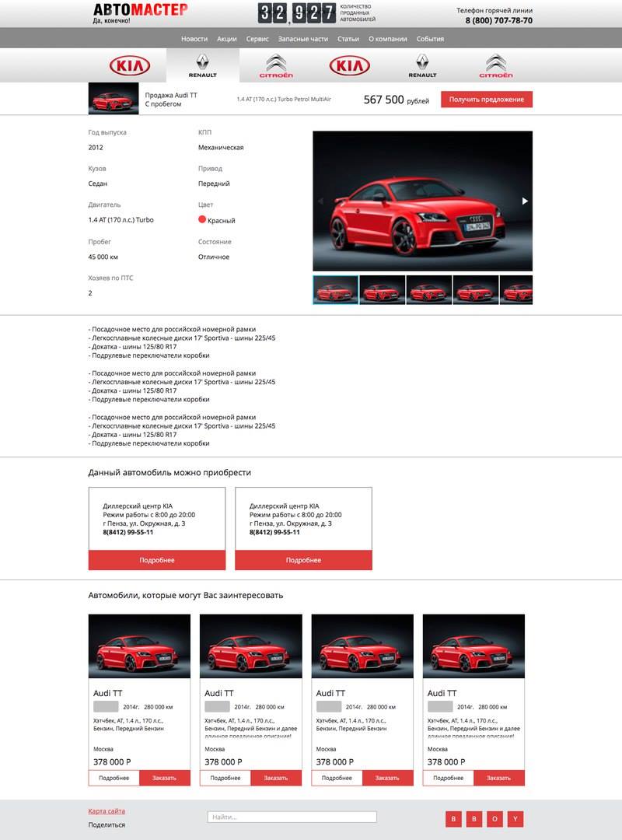Click the Седан body type value
This screenshot has height=840, width=622.
pyautogui.click(x=97, y=184)
